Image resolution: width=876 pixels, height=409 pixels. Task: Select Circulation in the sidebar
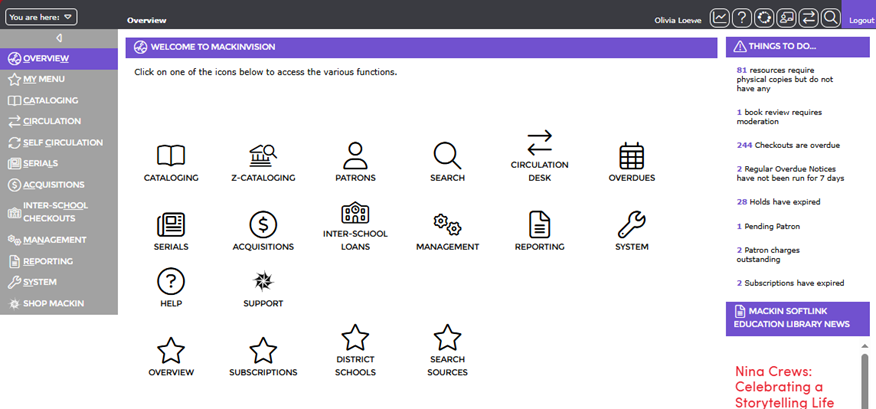[59, 121]
